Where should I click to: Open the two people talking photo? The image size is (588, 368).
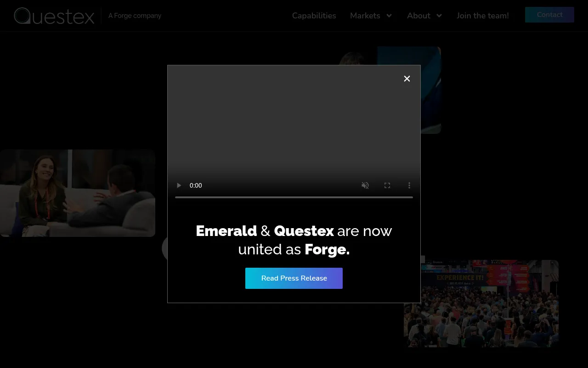pyautogui.click(x=78, y=193)
